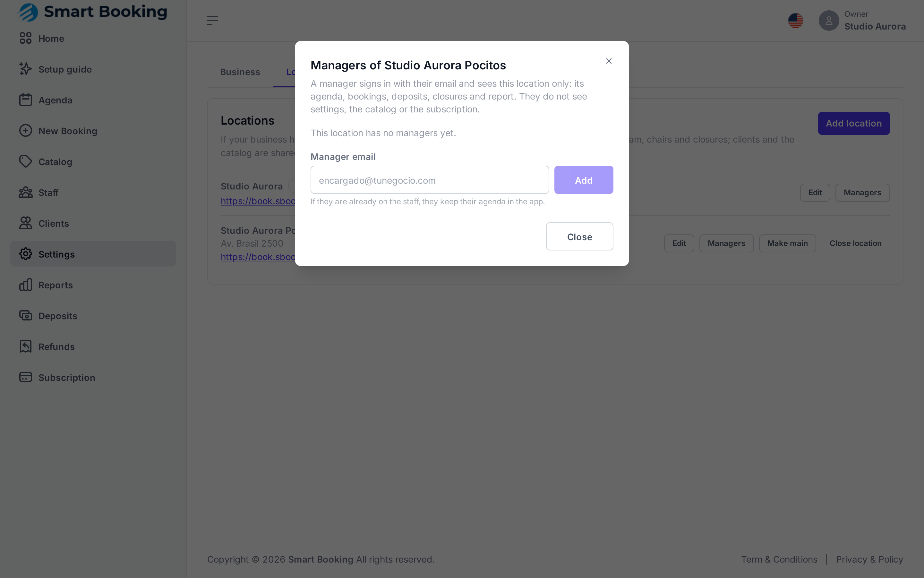Open the Subscription card icon

pos(25,377)
